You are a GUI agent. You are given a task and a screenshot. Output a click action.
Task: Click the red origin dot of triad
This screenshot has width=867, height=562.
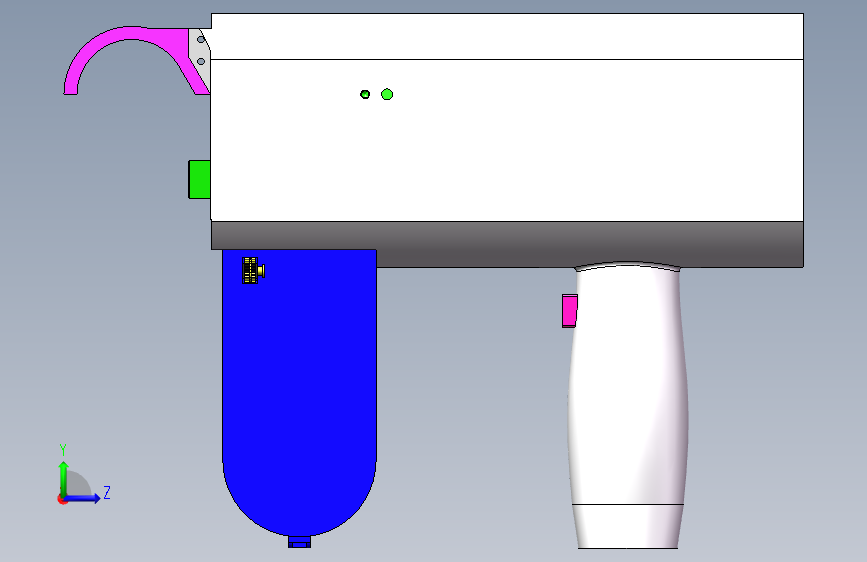pos(62,499)
